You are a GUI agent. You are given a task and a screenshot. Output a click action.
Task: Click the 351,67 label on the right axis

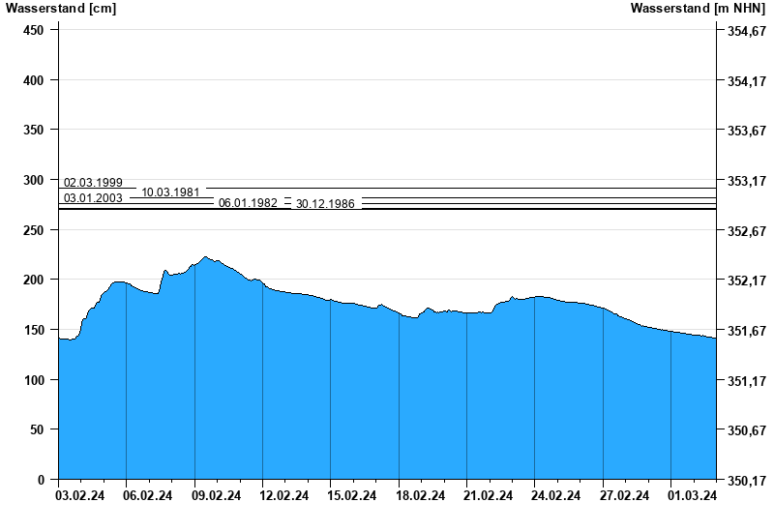pos(747,331)
